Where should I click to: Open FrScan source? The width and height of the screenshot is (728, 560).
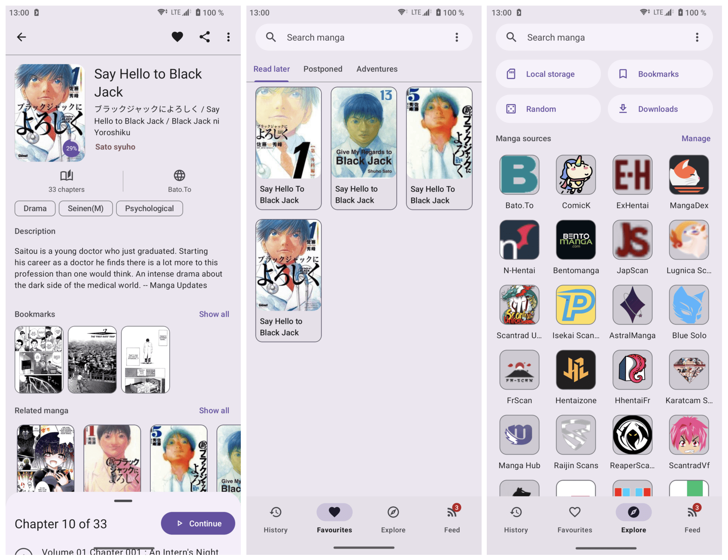pos(519,377)
